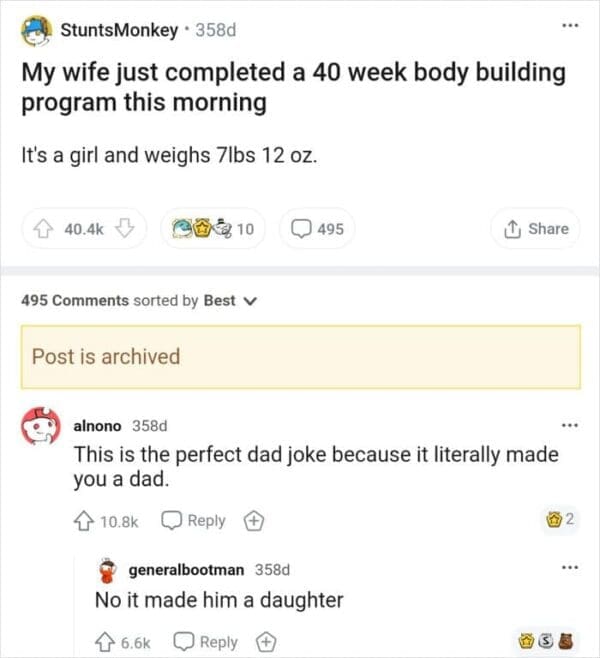Open alnono comment's three-dot menu
Screen dimensions: 600x658
[569, 425]
